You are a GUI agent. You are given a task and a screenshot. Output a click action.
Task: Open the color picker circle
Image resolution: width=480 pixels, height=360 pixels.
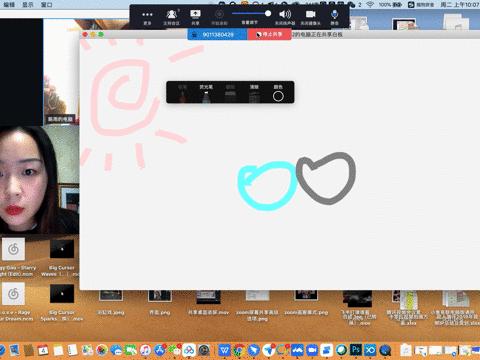[278, 96]
